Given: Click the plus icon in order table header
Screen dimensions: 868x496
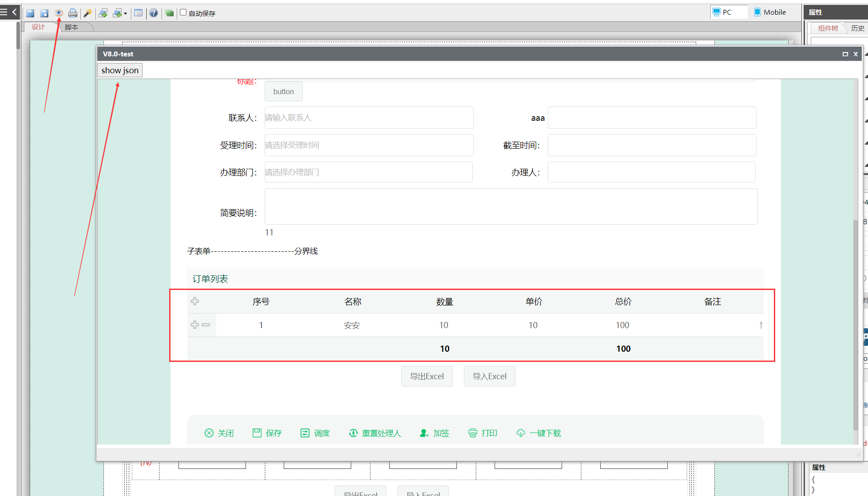Looking at the screenshot, I should coord(194,302).
